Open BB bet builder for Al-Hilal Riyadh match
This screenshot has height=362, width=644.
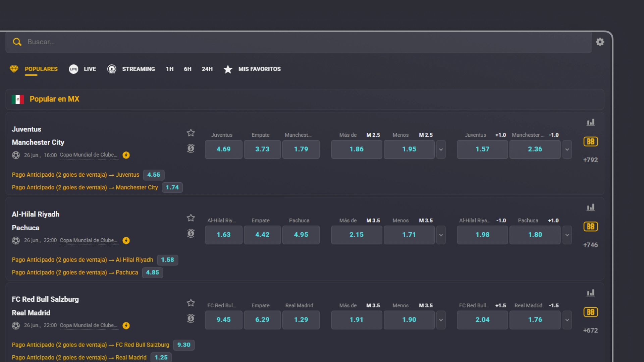coord(590,227)
